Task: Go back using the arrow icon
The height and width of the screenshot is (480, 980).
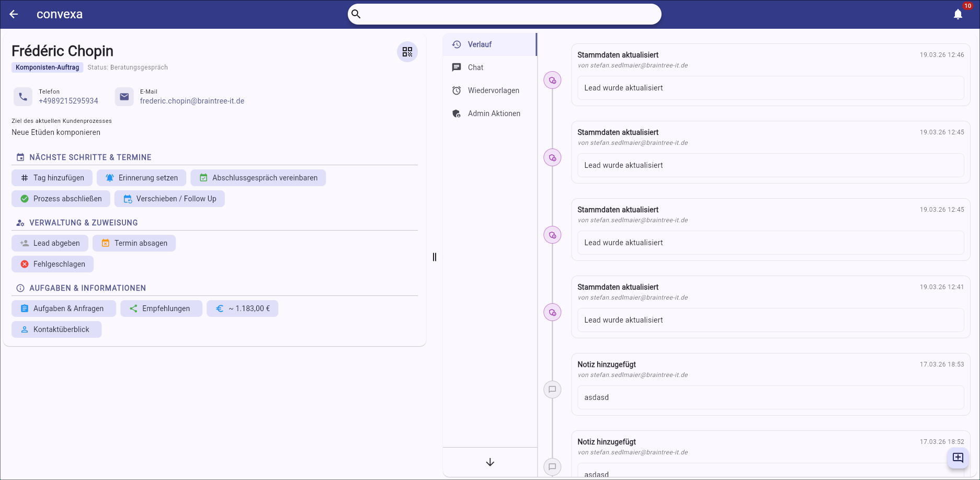Action: pos(14,14)
